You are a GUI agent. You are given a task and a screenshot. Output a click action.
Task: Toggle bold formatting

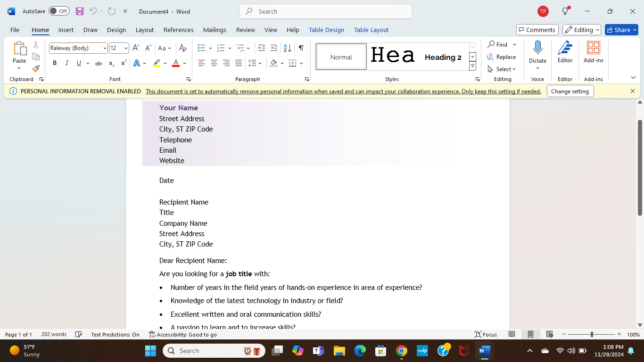click(55, 63)
